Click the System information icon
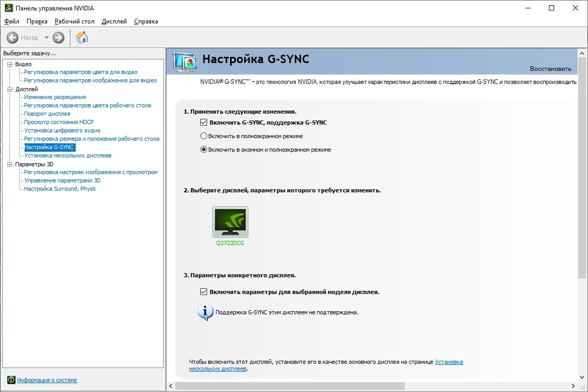Viewport: 588px width, 392px height. (x=11, y=380)
